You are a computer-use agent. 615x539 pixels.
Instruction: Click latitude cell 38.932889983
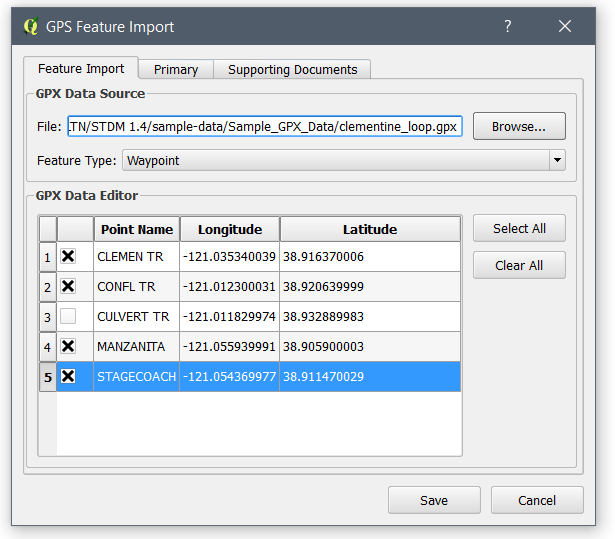coord(370,316)
